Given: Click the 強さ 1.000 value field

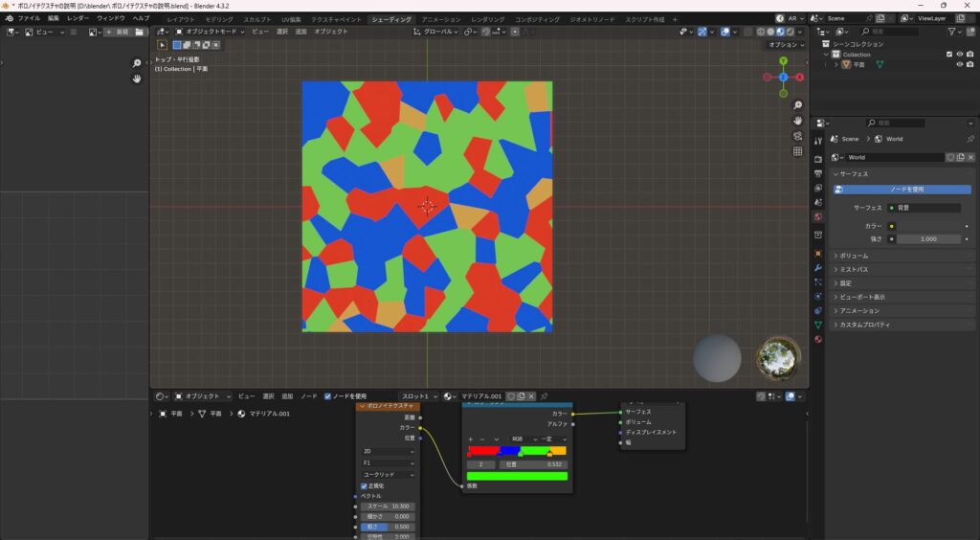Looking at the screenshot, I should (928, 238).
